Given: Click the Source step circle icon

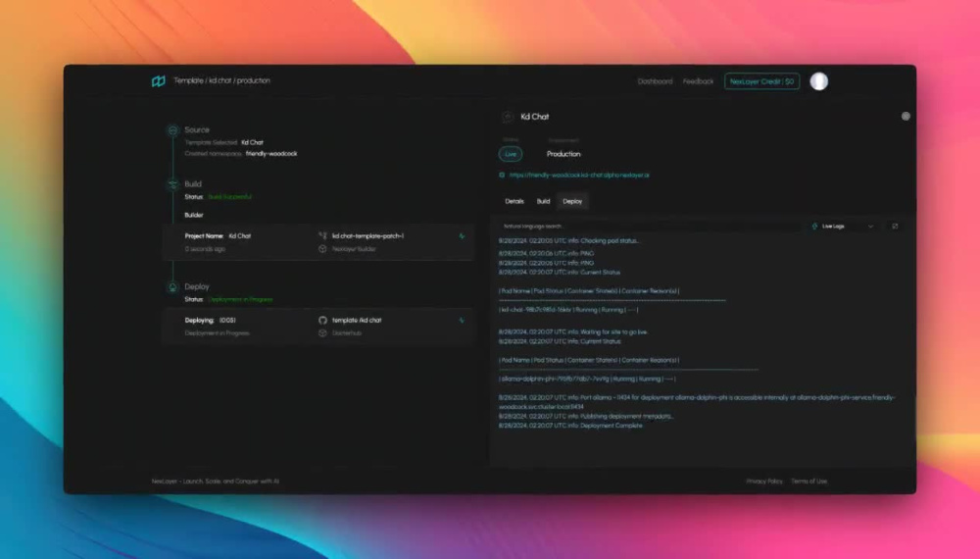Looking at the screenshot, I should [x=172, y=130].
